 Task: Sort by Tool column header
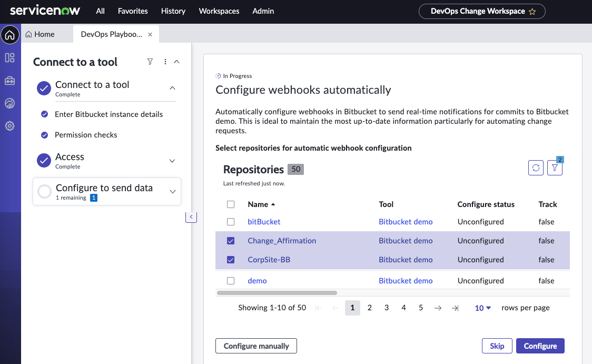pos(386,204)
